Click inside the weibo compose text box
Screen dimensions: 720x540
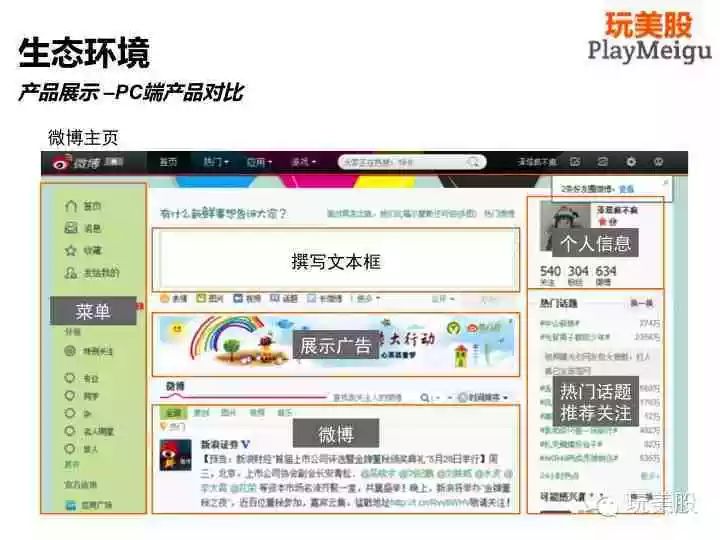point(336,260)
